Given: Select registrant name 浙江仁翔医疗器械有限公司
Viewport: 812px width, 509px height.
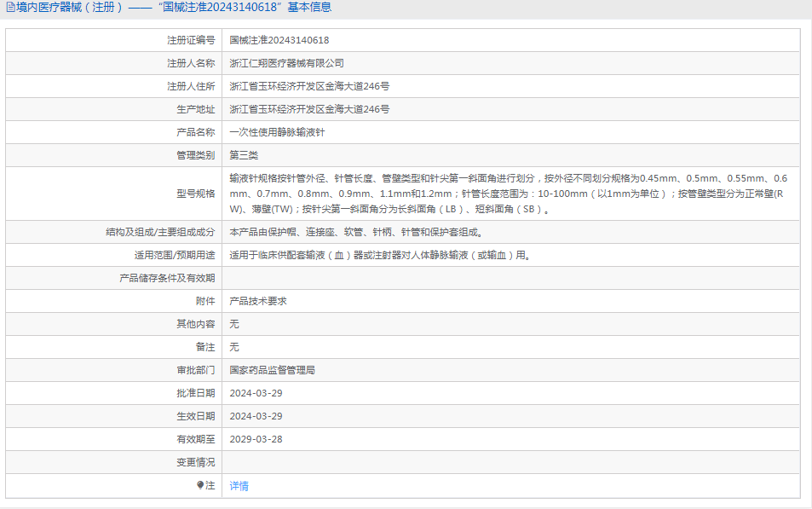Looking at the screenshot, I should tap(286, 63).
